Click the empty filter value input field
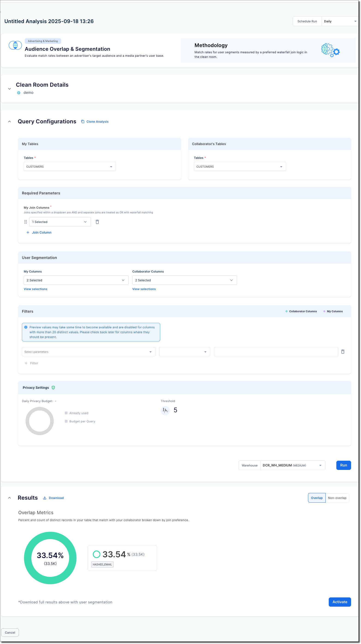Image resolution: width=361 pixels, height=644 pixels. coord(276,351)
